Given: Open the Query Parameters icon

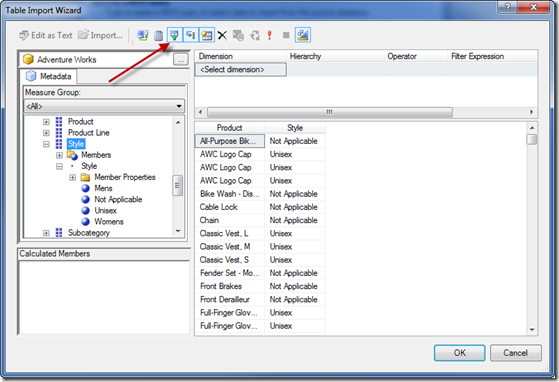Looking at the screenshot, I should tap(238, 35).
